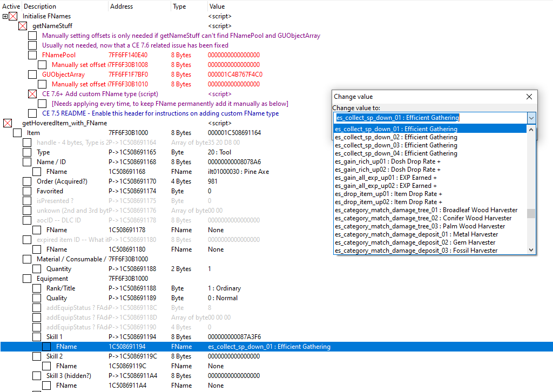This screenshot has height=392, width=553.
Task: Disable the Initialise FNames script checkbox
Action: 13,16
